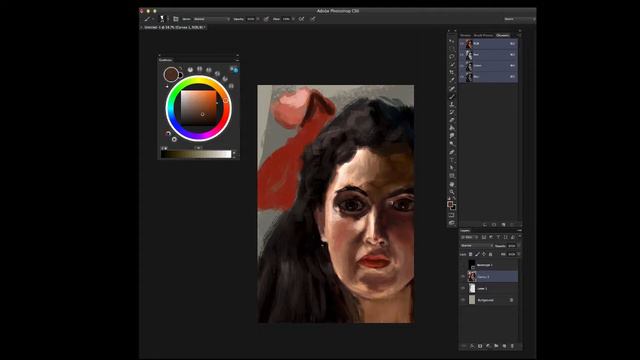Image resolution: width=640 pixels, height=360 pixels.
Task: Show the Rectangle 1 layer visibility box
Action: [463, 265]
